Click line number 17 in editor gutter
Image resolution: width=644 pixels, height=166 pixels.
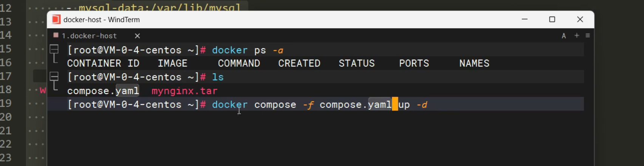point(6,77)
